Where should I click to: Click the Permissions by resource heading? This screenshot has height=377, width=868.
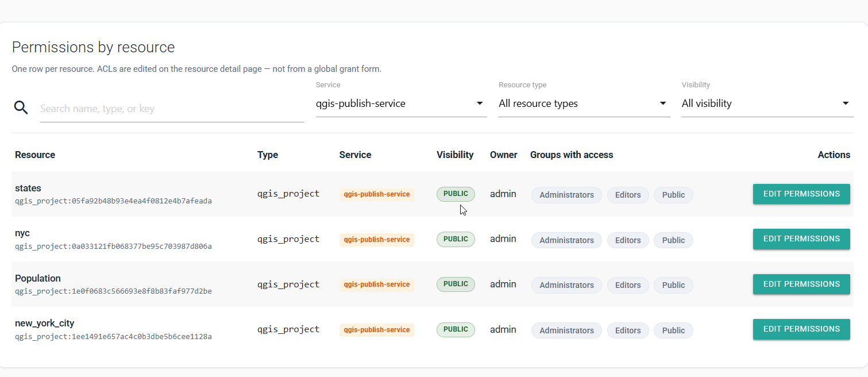[93, 47]
